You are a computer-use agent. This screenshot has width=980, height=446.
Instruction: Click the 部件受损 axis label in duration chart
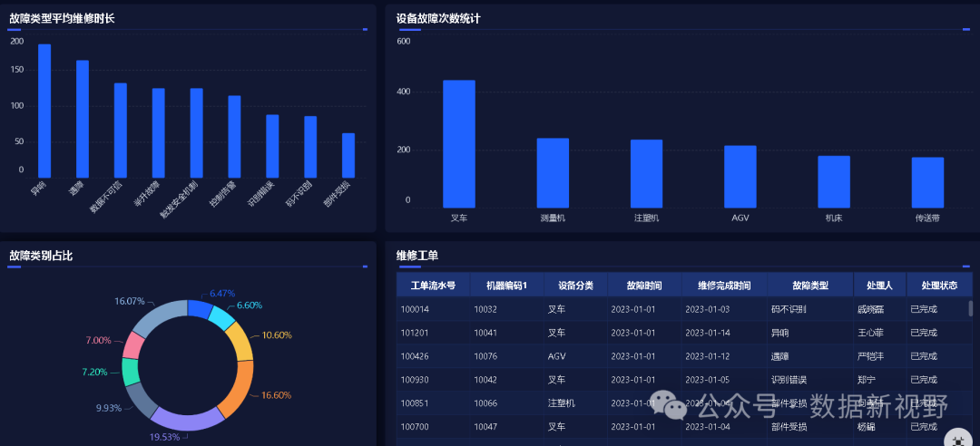pos(338,194)
